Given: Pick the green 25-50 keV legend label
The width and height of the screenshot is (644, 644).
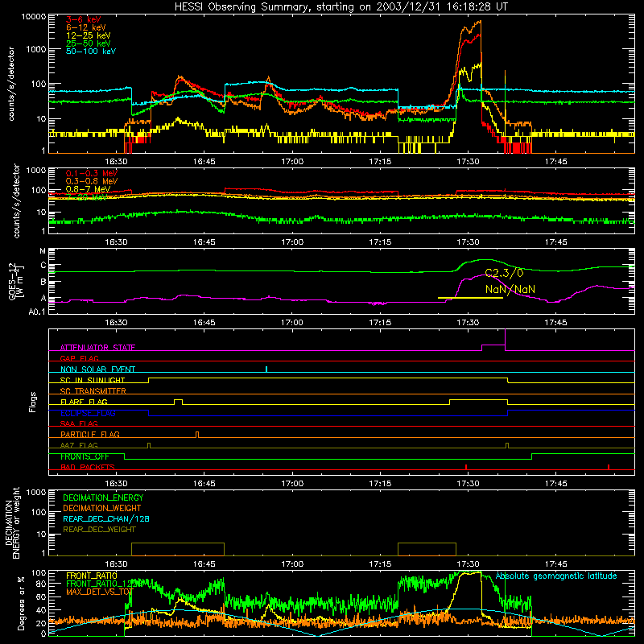Looking at the screenshot, I should [x=89, y=43].
